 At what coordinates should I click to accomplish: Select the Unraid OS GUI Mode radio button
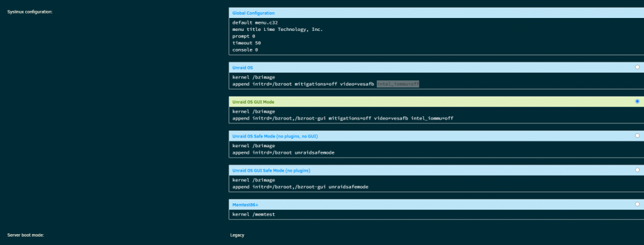pyautogui.click(x=637, y=102)
